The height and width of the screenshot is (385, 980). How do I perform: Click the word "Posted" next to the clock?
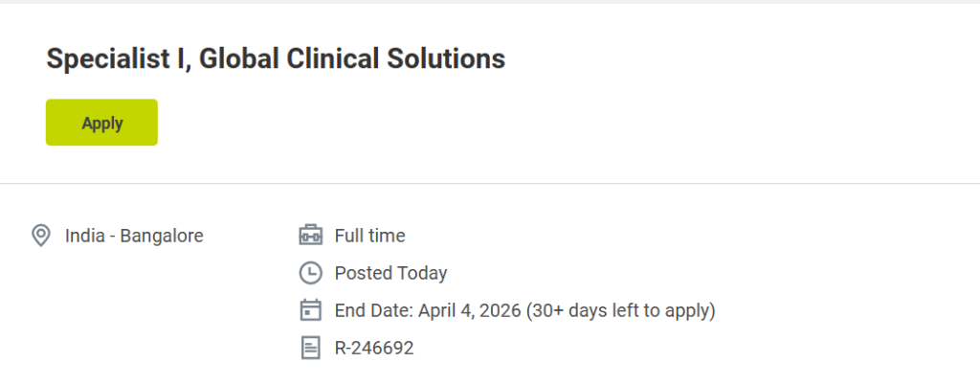click(x=361, y=273)
